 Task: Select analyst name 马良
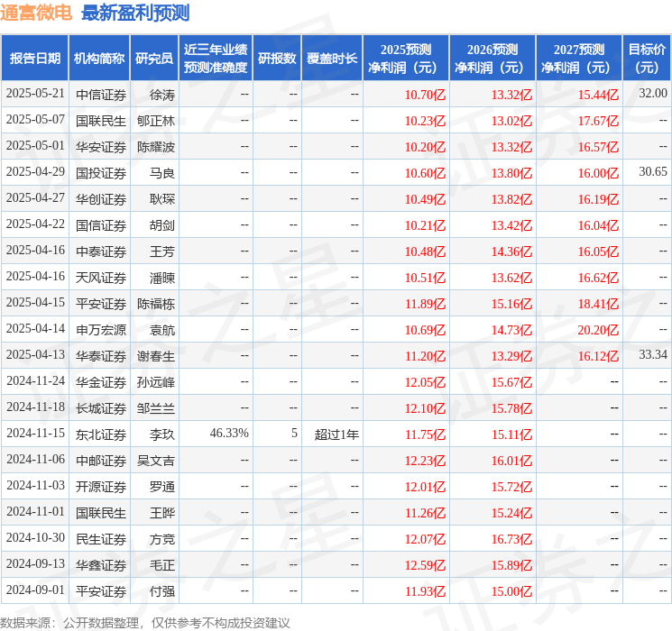click(x=162, y=173)
